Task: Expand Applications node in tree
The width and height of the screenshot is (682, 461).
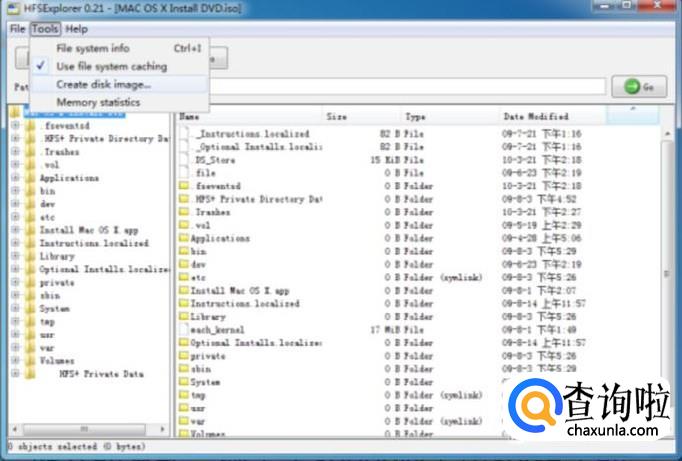Action: (16, 177)
